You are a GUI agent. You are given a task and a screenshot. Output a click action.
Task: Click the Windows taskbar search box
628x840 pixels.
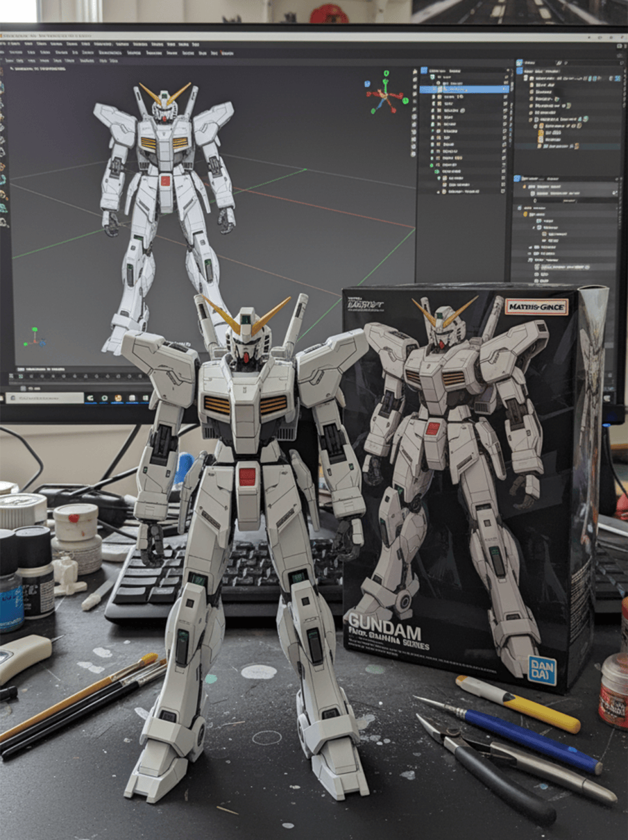point(46,397)
